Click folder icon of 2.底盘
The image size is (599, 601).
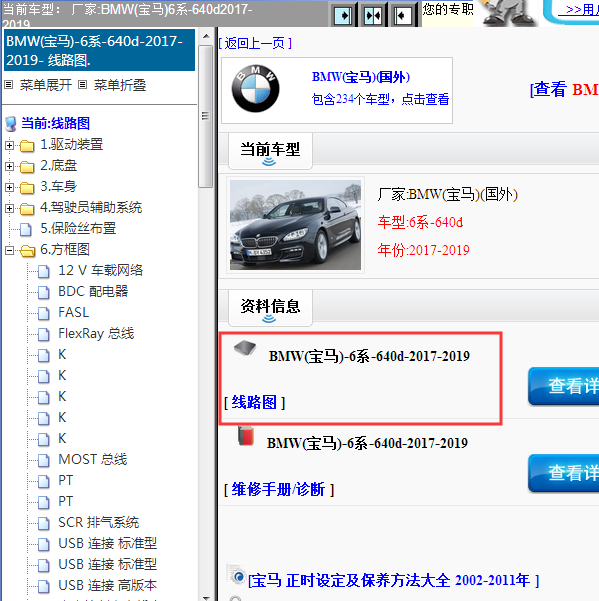pyautogui.click(x=27, y=167)
